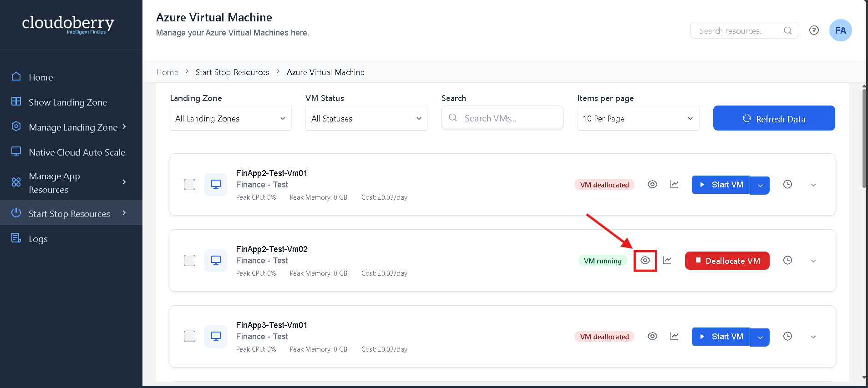Click monitor icon of FinApp2-Test-Vm01
Screen dimensions: 868x388
[x=216, y=184]
